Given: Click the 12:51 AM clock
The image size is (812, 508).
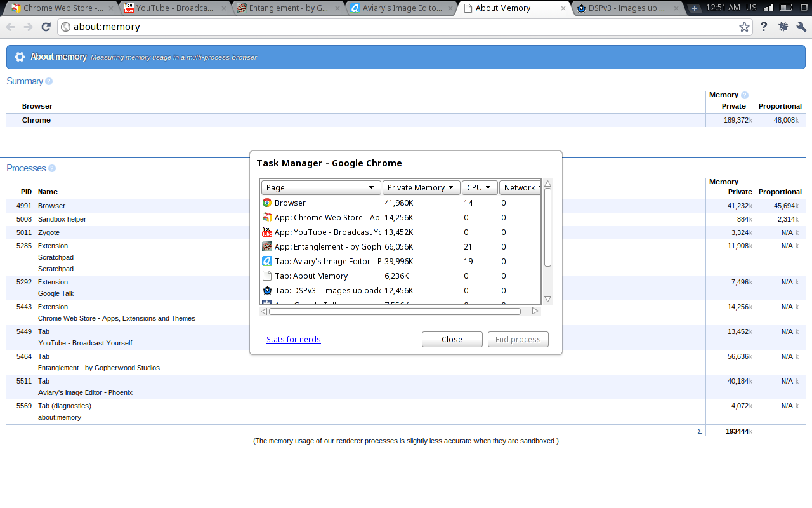Looking at the screenshot, I should click(724, 8).
